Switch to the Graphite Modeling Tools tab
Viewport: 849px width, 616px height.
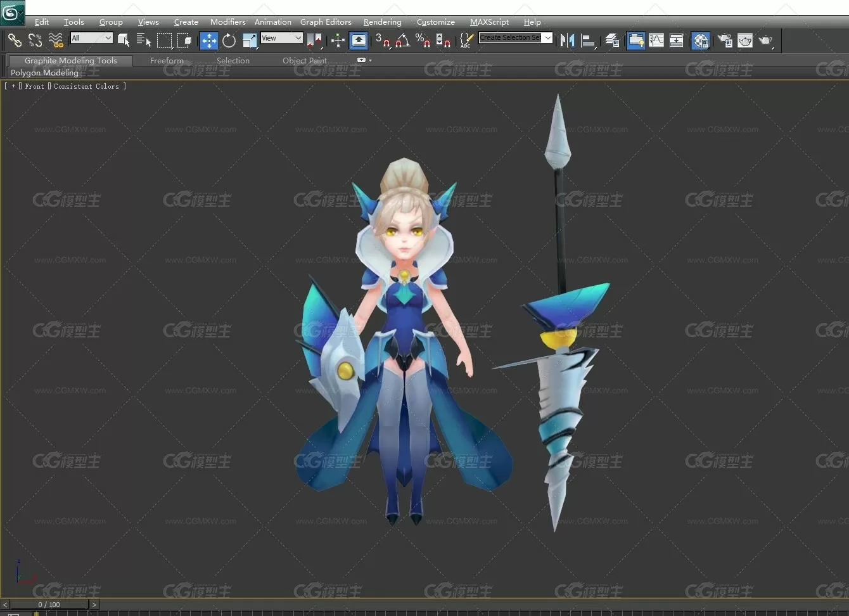coord(71,60)
